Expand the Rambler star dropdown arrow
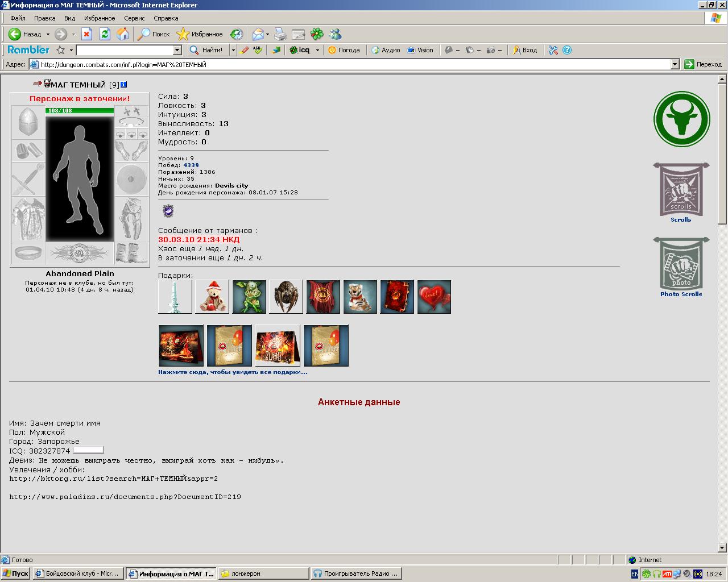The height and width of the screenshot is (582, 728). click(71, 50)
